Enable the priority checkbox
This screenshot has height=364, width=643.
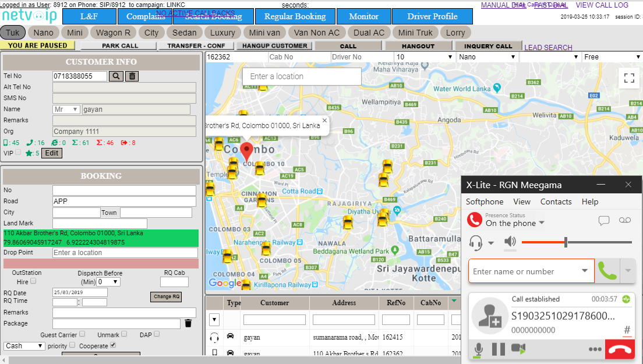72,345
